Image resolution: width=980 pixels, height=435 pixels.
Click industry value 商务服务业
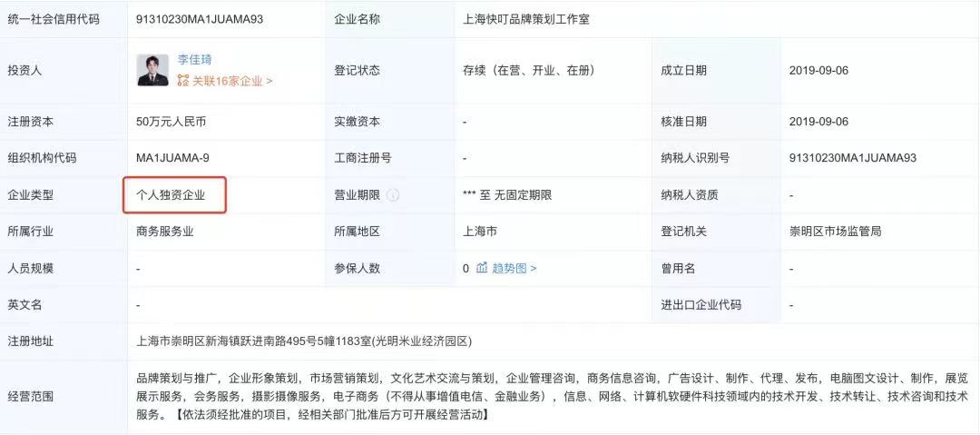165,232
